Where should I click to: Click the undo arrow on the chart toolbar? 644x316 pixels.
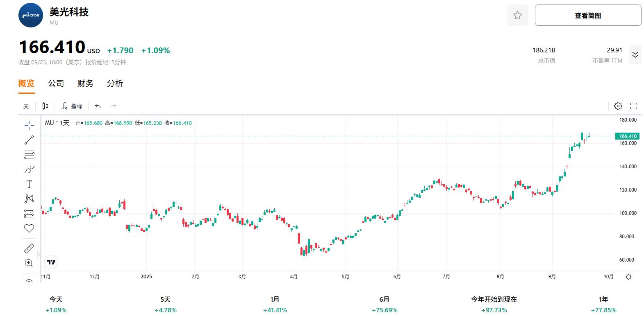97,106
